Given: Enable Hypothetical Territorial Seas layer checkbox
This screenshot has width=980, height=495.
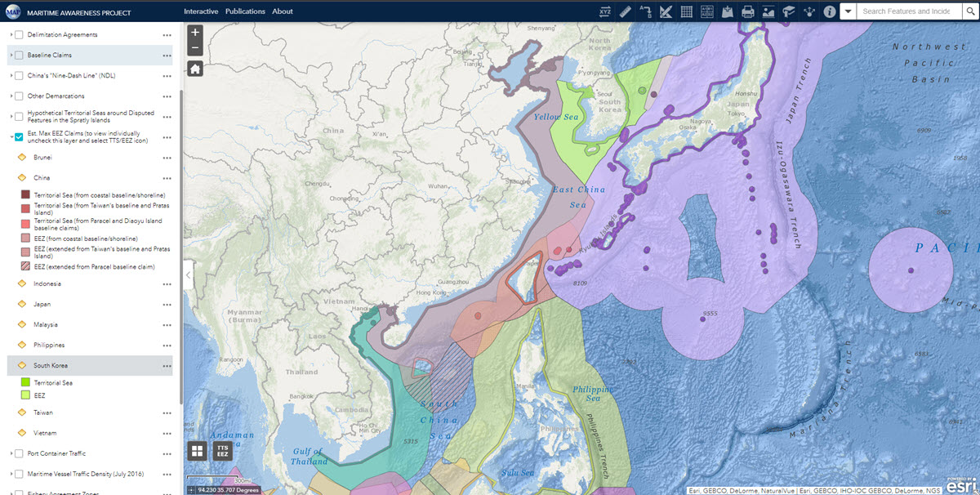Looking at the screenshot, I should click(x=19, y=116).
